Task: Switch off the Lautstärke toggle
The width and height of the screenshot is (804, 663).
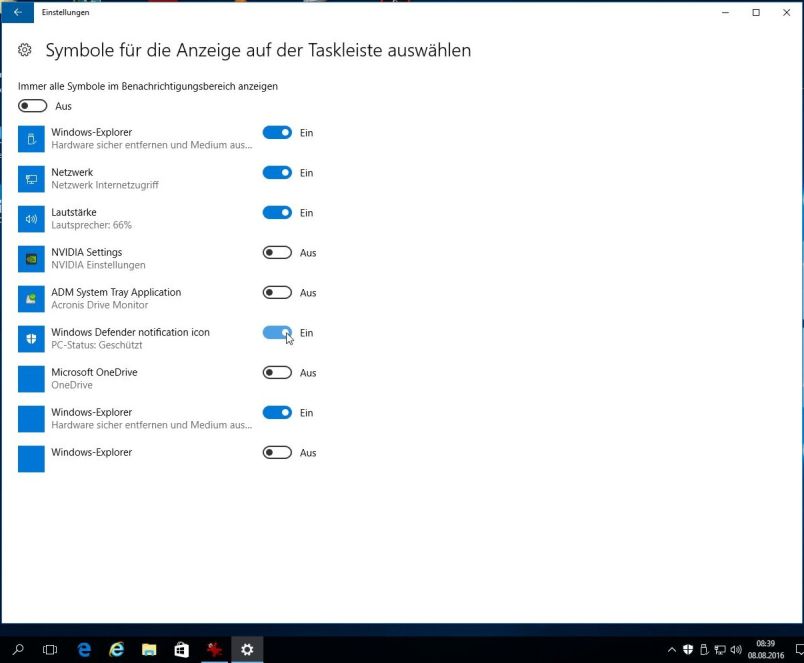Action: 277,213
